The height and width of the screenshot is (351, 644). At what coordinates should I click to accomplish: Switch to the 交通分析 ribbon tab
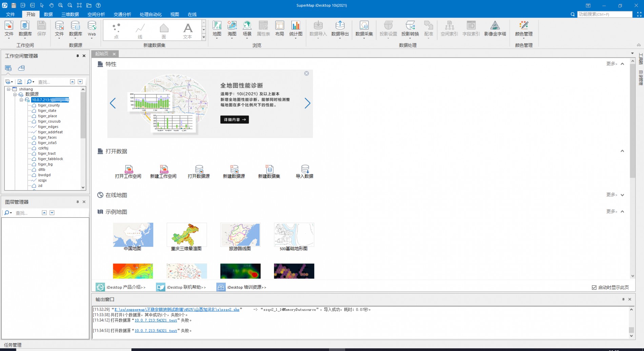pos(122,14)
